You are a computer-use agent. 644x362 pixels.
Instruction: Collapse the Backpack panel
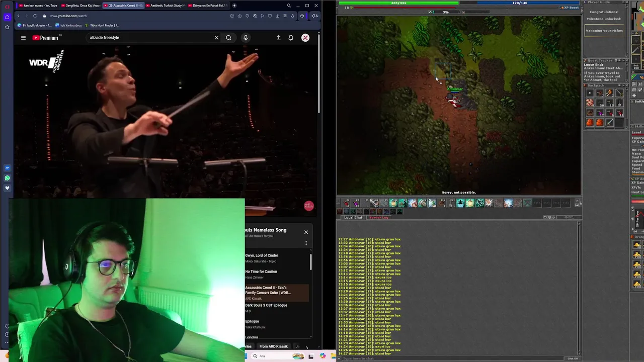point(623,85)
